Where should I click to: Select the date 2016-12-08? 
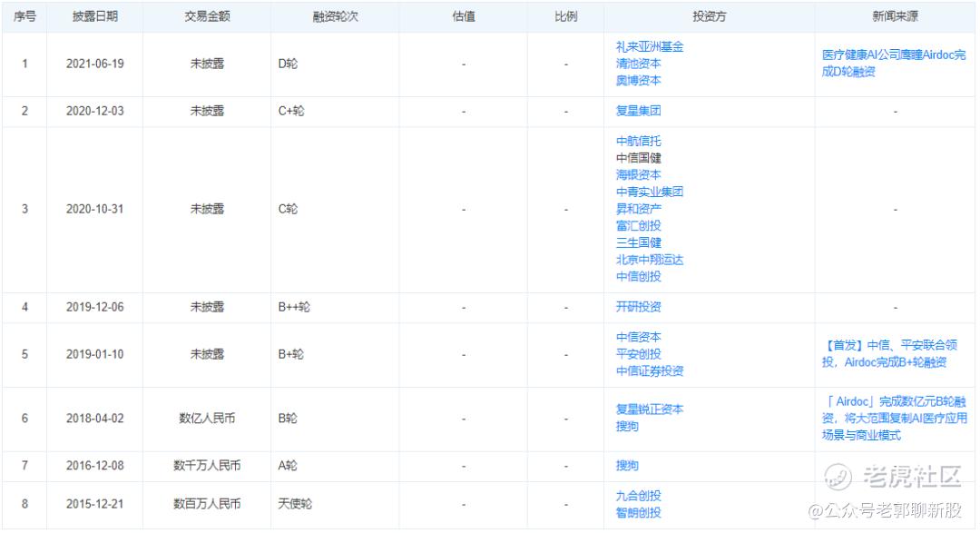pyautogui.click(x=95, y=466)
